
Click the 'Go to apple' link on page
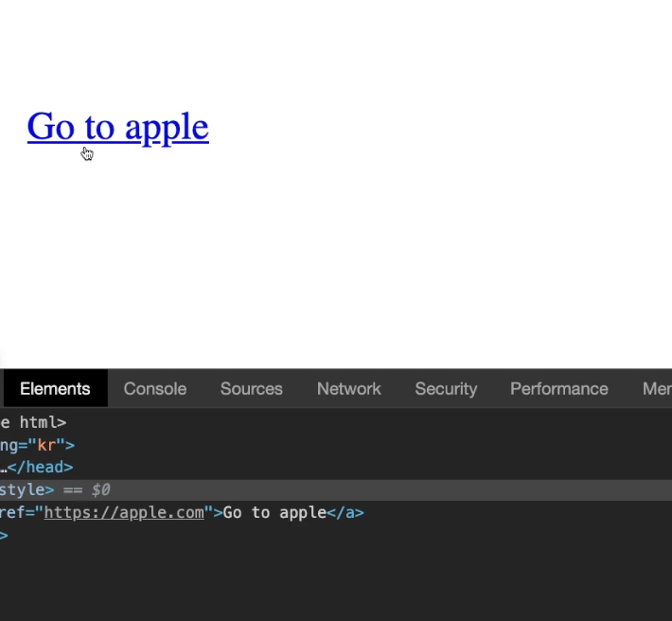[x=118, y=127]
